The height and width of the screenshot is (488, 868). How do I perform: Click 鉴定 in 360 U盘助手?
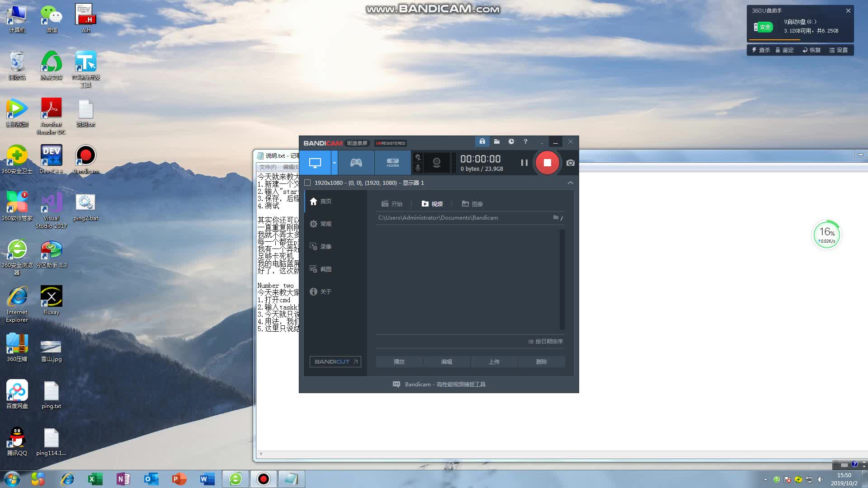[x=784, y=50]
